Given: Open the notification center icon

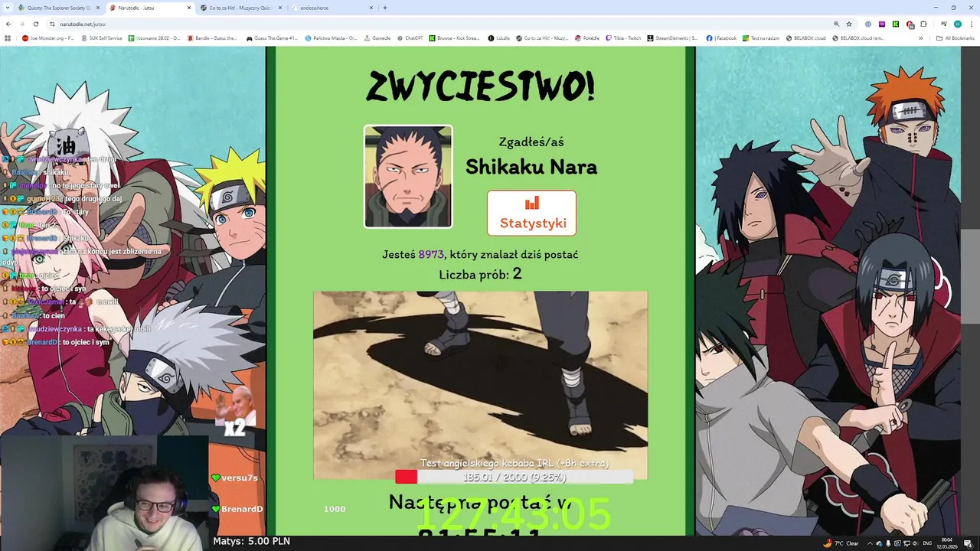Looking at the screenshot, I should [968, 543].
